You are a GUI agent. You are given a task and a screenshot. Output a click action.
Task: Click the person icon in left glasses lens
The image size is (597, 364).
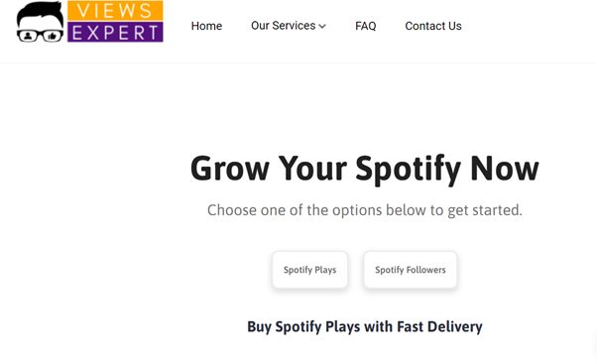click(28, 36)
